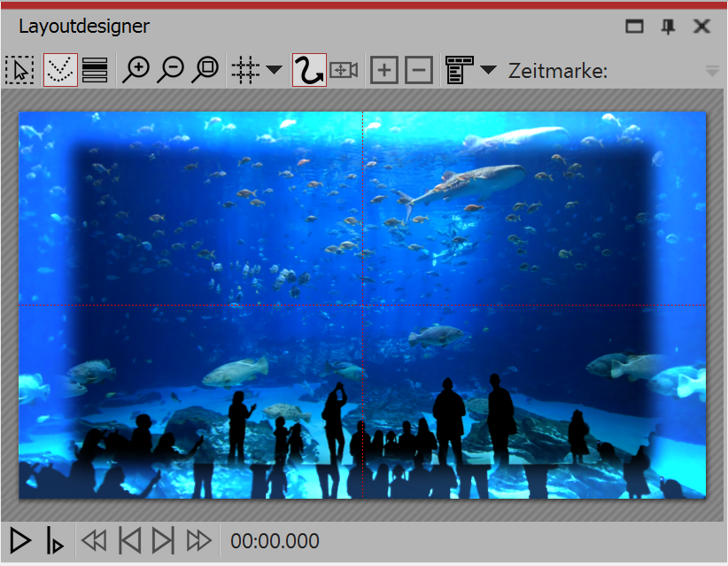This screenshot has height=566, width=728.
Task: Remove a motion marker with minus button
Action: click(418, 70)
